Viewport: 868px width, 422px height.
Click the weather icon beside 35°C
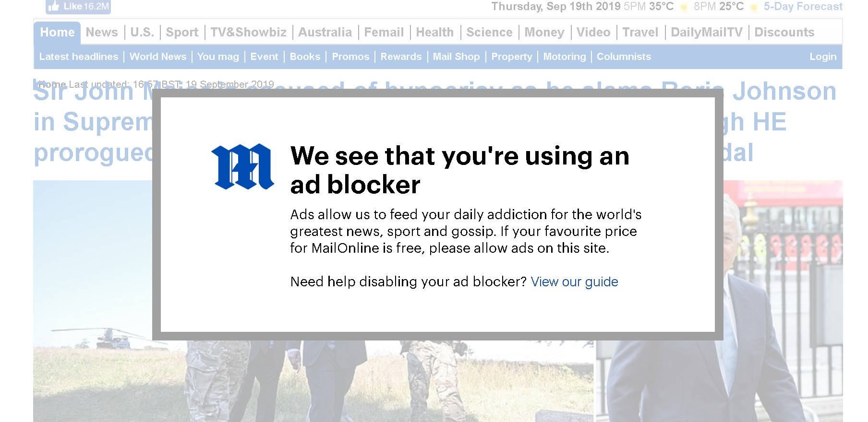(x=684, y=7)
